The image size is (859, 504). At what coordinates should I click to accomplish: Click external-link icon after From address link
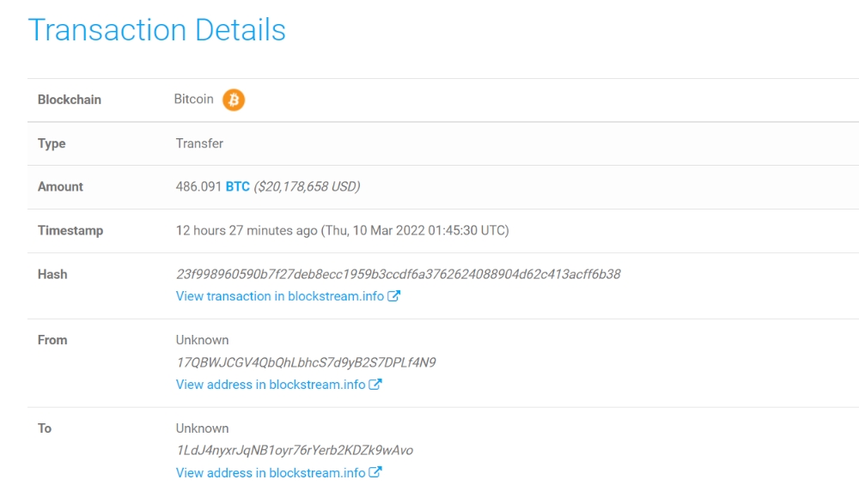point(375,384)
